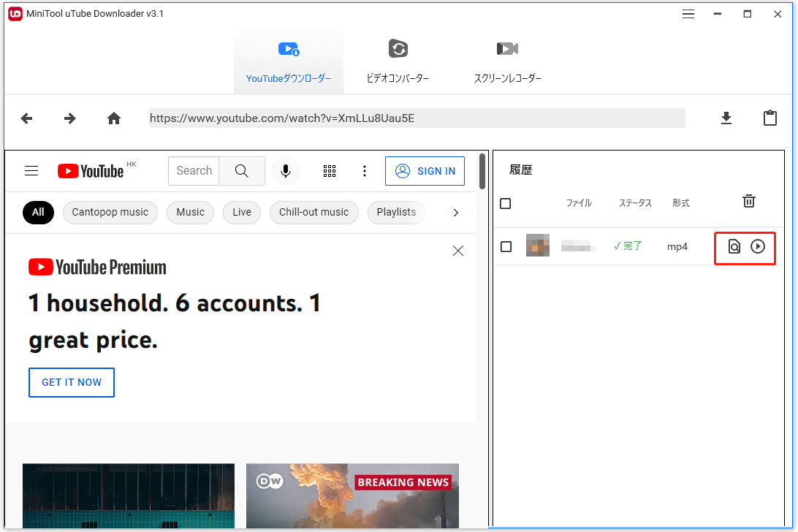Toggle the select-all history checkbox
The height and width of the screenshot is (532, 798).
click(506, 204)
